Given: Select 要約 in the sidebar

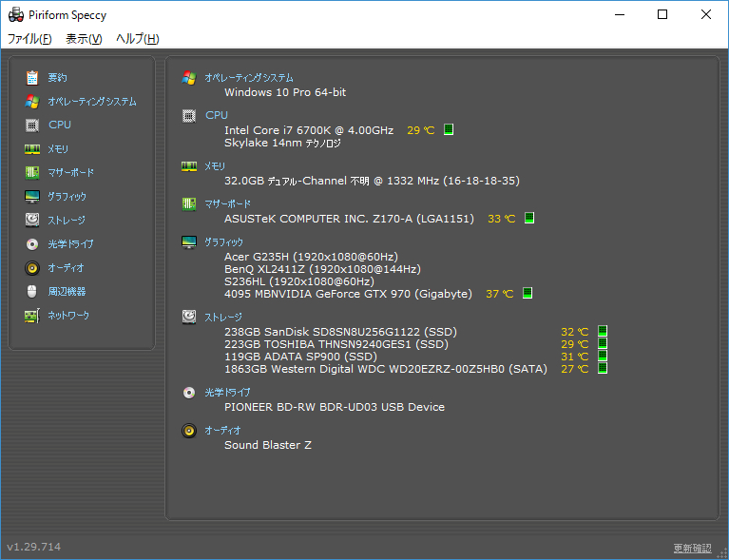Looking at the screenshot, I should [57, 78].
